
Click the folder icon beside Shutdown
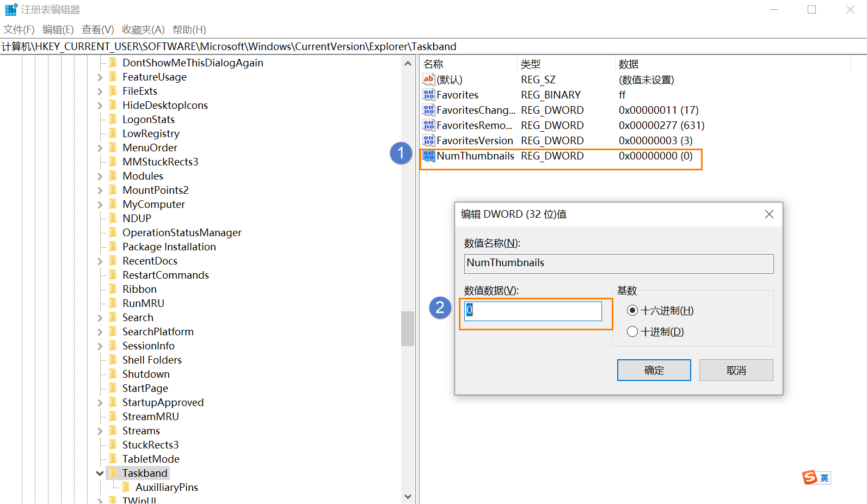[x=113, y=374]
